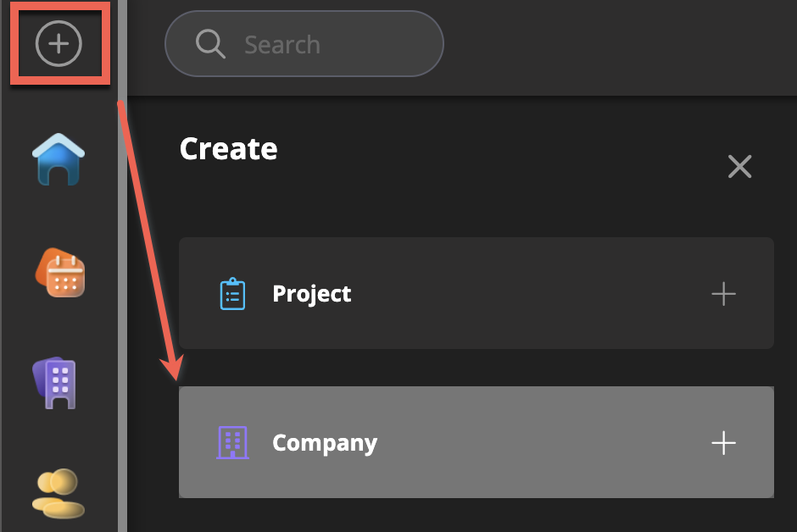Viewport: 797px width, 532px height.
Task: Click the clipboard icon beside Project
Action: [232, 294]
